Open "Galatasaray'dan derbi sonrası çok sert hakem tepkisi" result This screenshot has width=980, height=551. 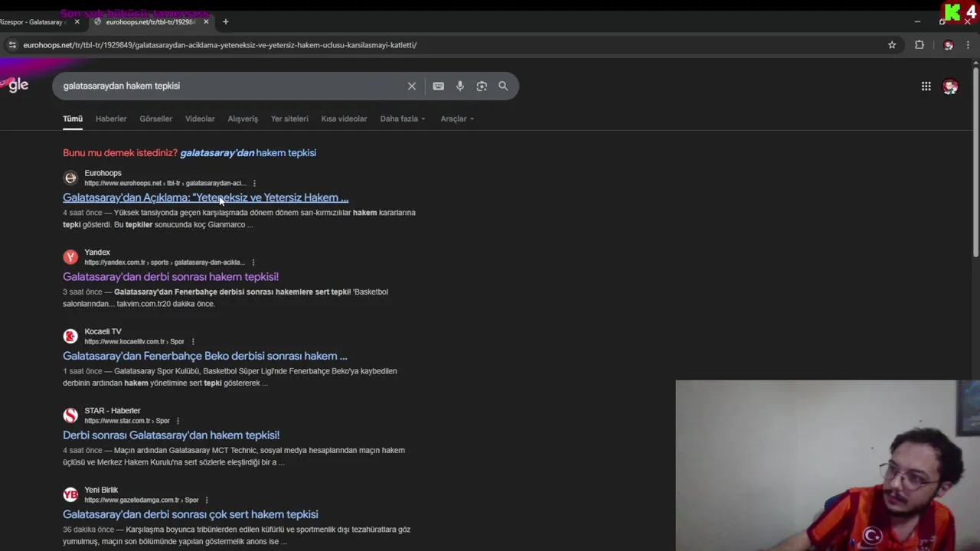190,514
